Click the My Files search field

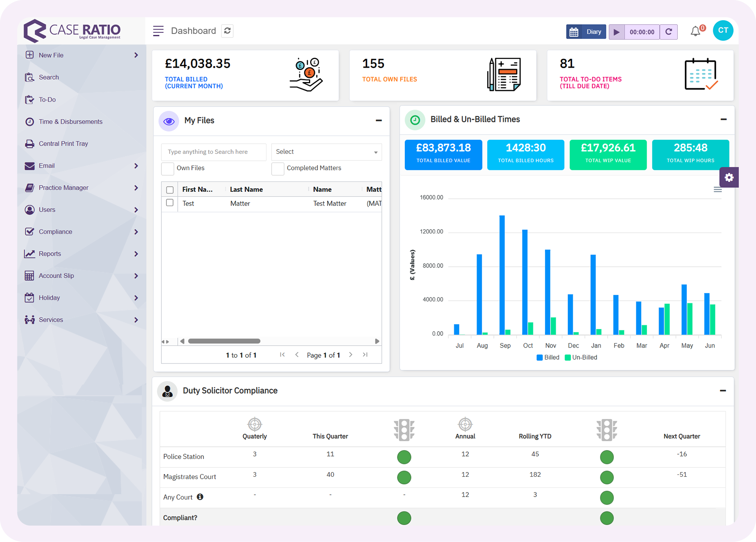pyautogui.click(x=213, y=152)
